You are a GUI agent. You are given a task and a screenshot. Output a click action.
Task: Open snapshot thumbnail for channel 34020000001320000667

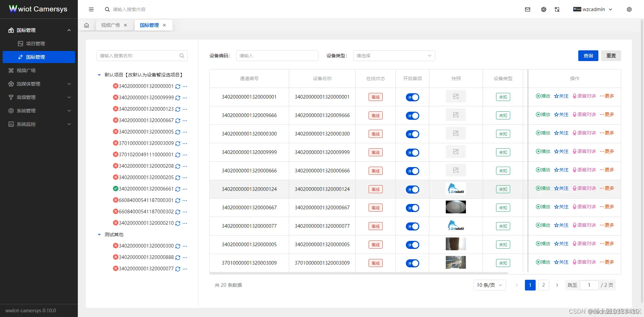pos(456,207)
